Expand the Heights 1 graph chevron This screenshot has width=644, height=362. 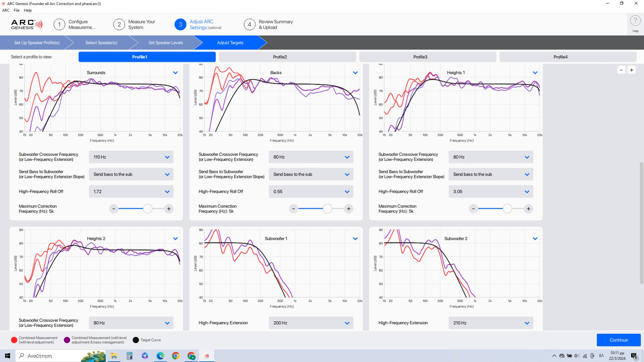click(x=535, y=73)
